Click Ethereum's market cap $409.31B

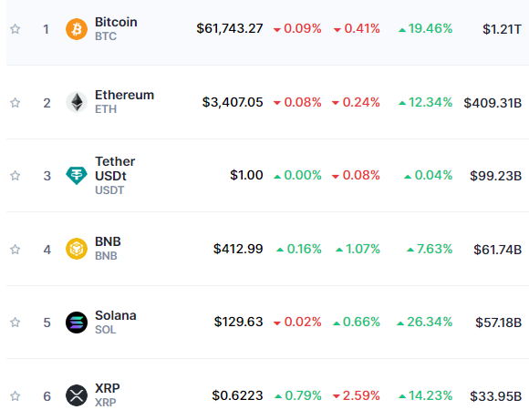[493, 103]
